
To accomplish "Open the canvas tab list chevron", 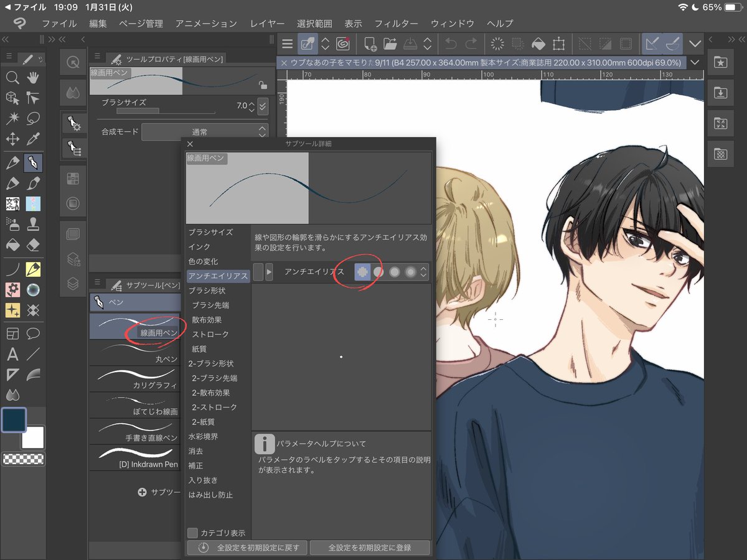I will pyautogui.click(x=695, y=62).
